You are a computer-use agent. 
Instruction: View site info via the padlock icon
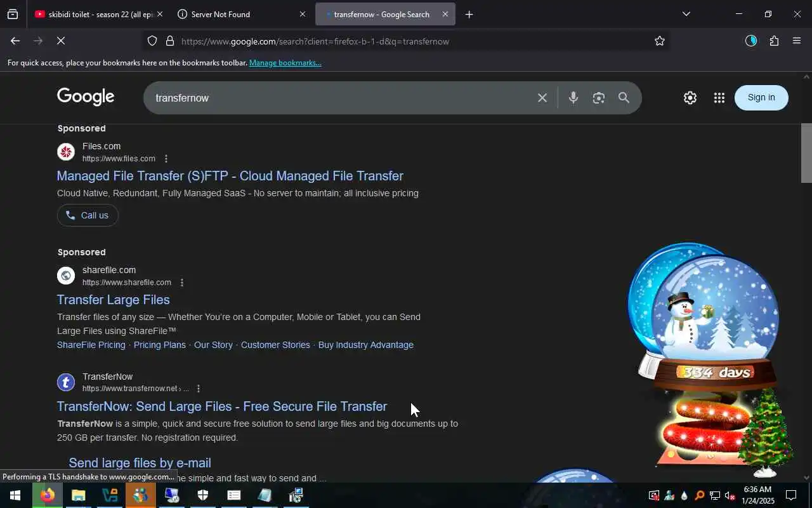(170, 41)
